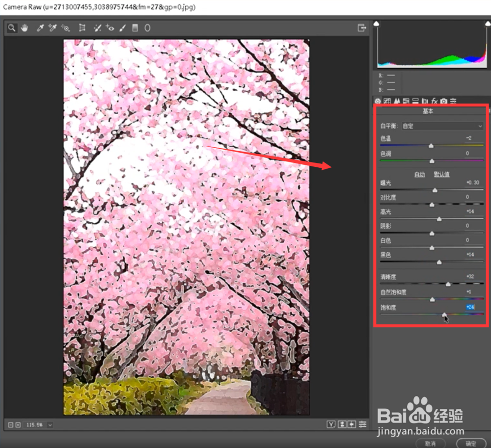Select the Red Eye Removal tool
The height and width of the screenshot is (448, 491).
[109, 28]
